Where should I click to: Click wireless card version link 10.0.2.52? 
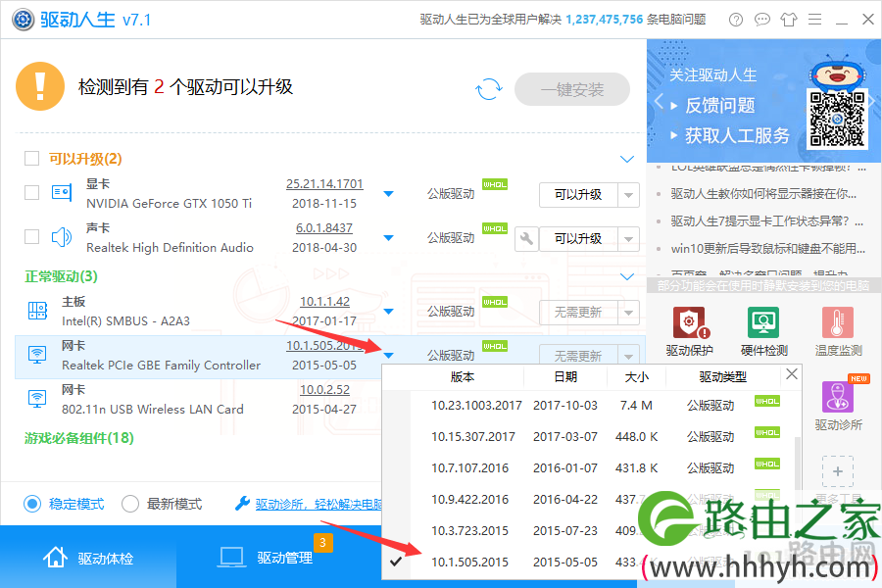324,390
